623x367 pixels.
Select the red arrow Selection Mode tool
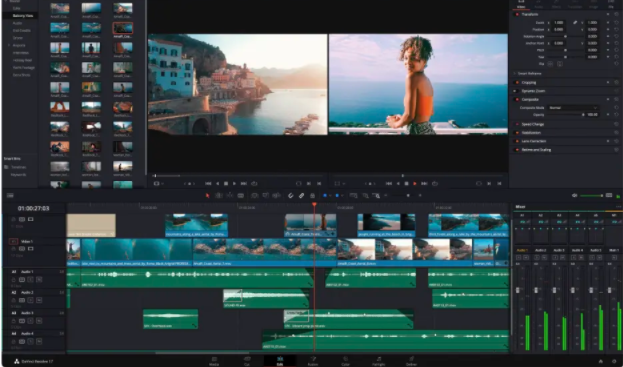click(207, 195)
